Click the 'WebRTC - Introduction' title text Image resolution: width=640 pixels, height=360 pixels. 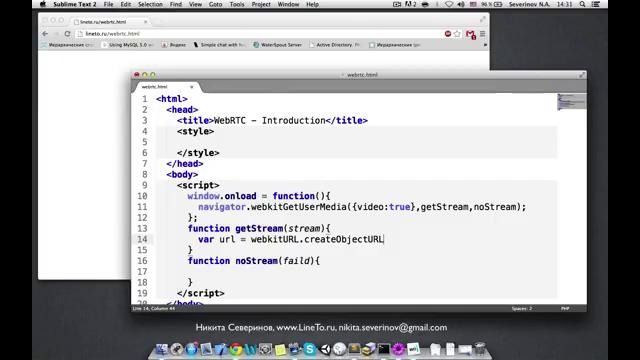pos(270,121)
